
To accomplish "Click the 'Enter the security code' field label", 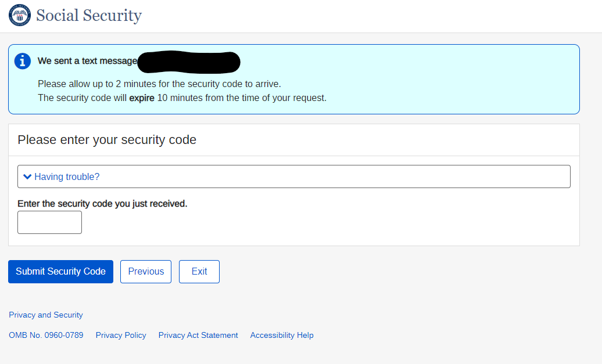I will 102,204.
